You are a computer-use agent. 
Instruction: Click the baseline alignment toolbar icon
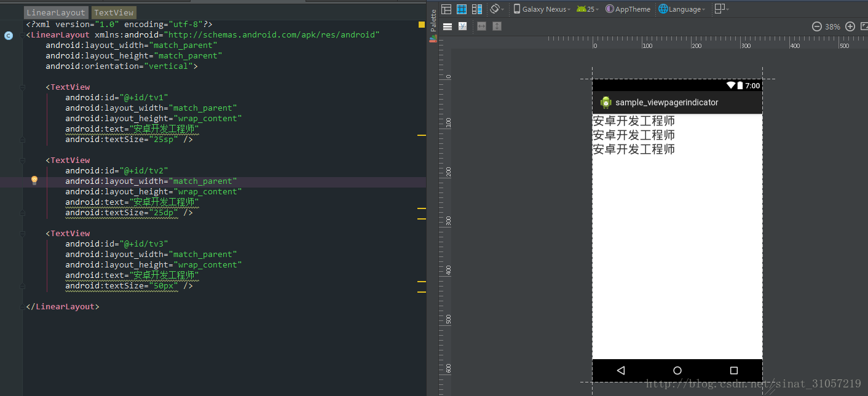pyautogui.click(x=462, y=26)
